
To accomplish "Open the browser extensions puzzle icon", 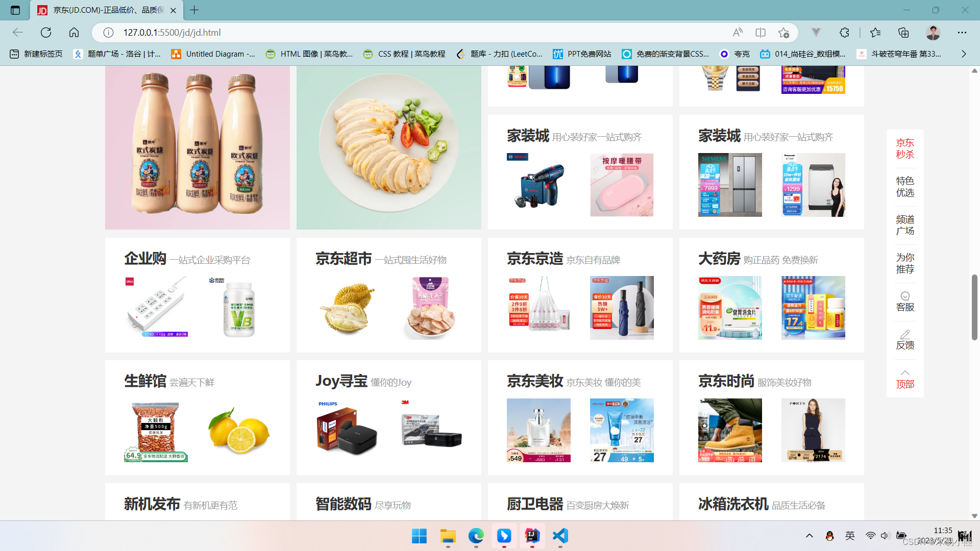I will point(844,33).
